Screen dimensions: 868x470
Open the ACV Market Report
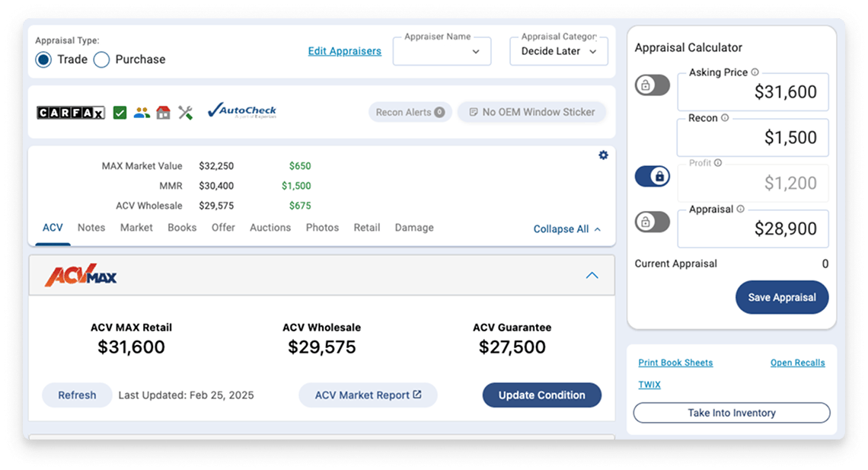368,395
